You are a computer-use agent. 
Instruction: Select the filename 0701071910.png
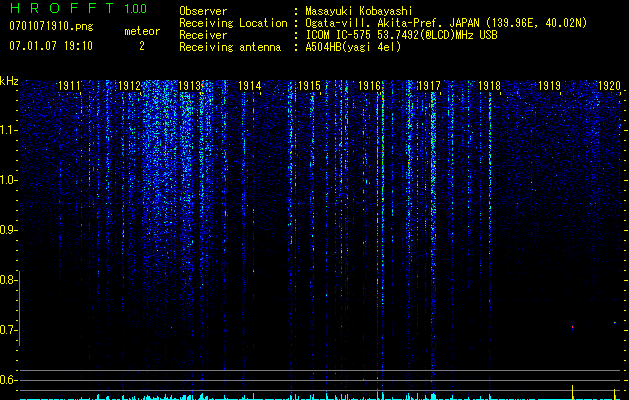point(51,27)
